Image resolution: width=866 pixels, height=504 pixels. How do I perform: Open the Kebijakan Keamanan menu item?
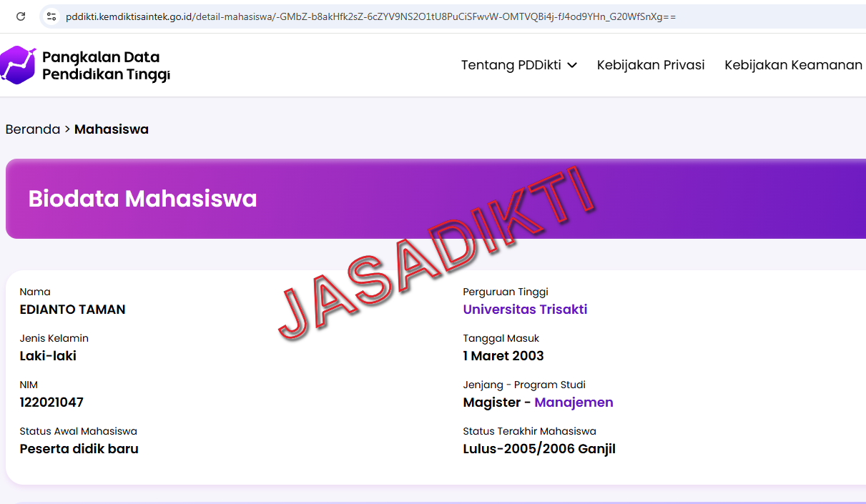click(793, 65)
